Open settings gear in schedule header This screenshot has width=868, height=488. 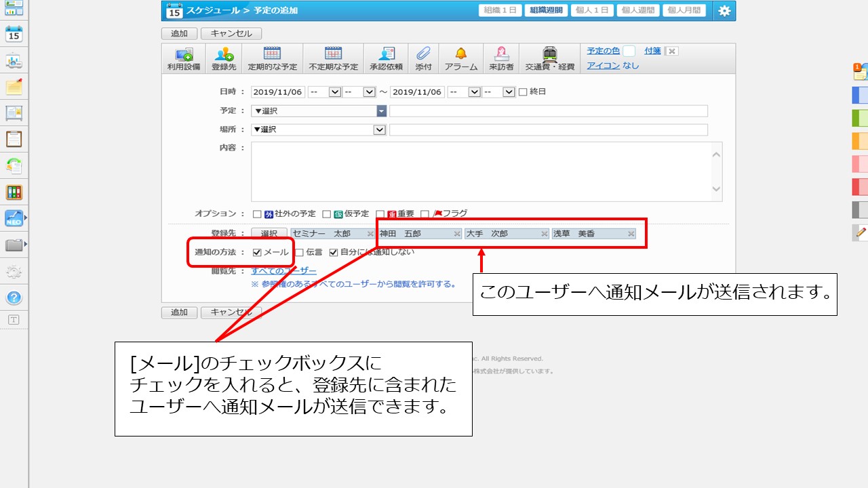pos(724,11)
